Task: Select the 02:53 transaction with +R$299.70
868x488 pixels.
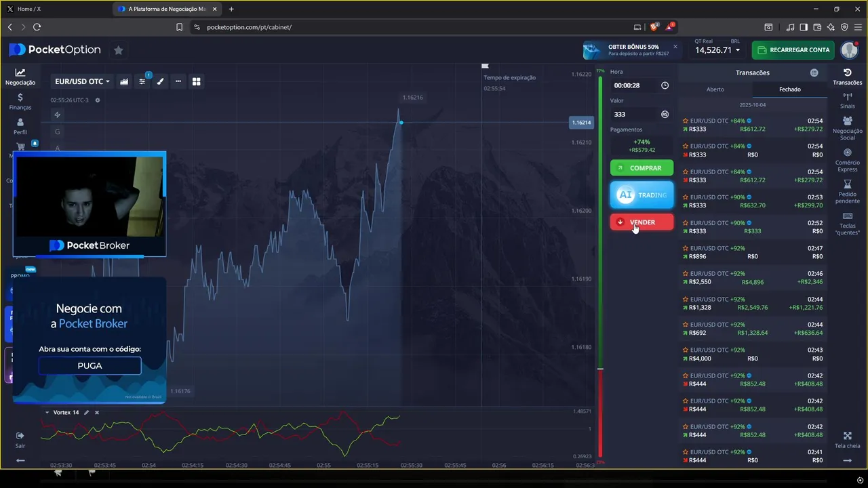Action: (752, 201)
